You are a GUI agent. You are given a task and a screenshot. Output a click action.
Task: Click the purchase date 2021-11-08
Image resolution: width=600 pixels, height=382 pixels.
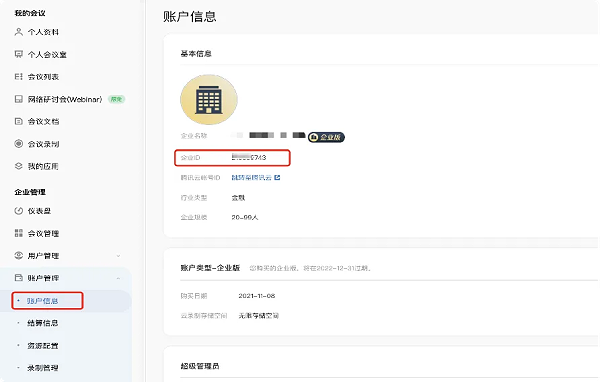[257, 296]
